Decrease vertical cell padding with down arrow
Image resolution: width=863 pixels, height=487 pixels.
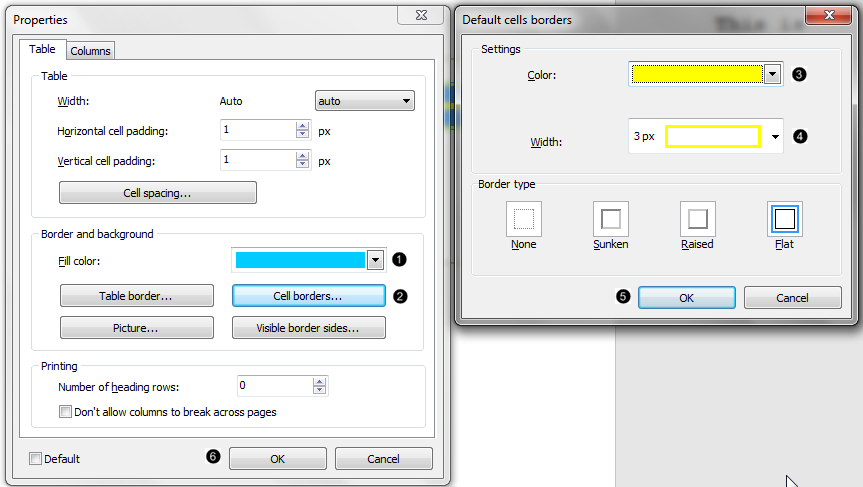point(302,164)
